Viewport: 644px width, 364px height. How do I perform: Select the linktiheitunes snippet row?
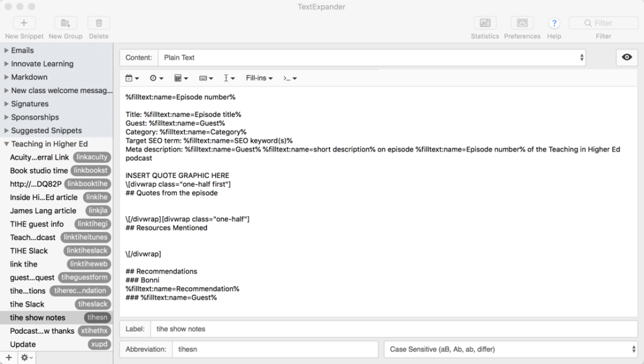[56, 237]
